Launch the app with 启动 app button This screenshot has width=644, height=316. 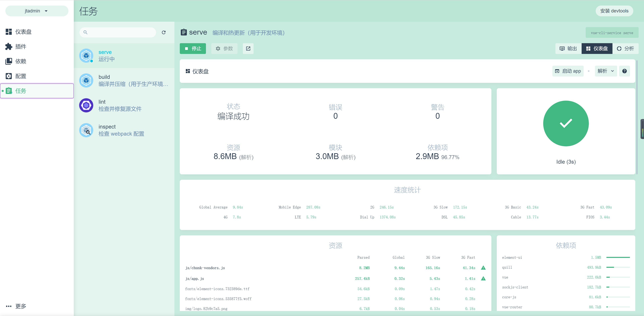click(568, 71)
